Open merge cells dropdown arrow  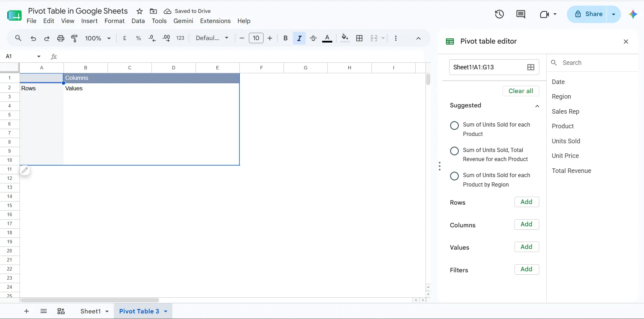tap(383, 38)
